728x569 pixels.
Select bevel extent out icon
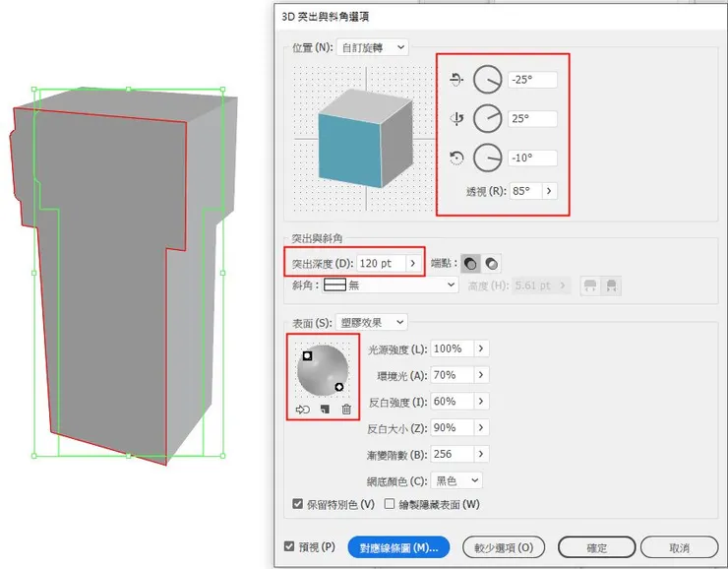590,285
